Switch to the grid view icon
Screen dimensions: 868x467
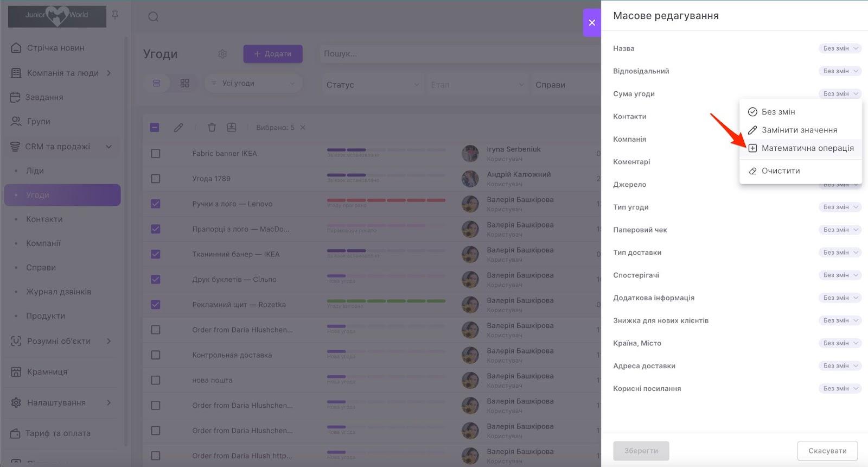point(185,83)
